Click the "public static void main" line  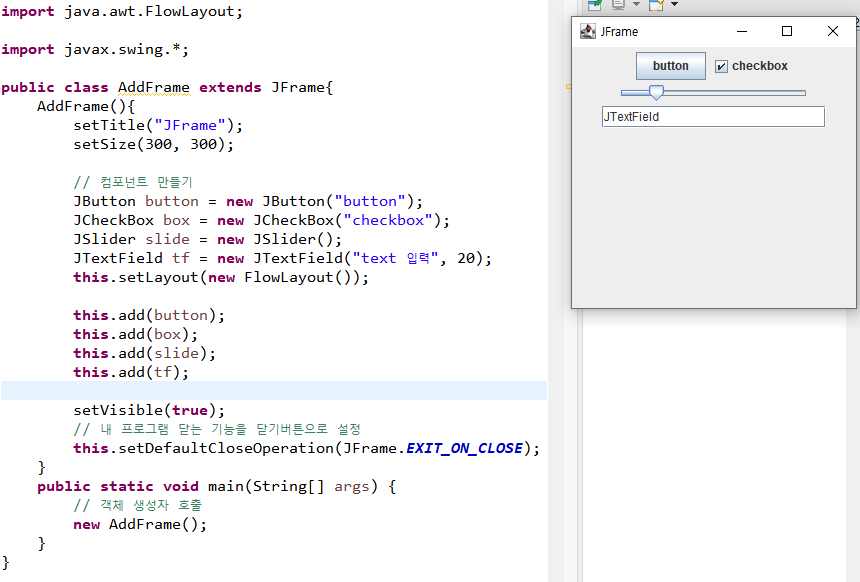(217, 487)
